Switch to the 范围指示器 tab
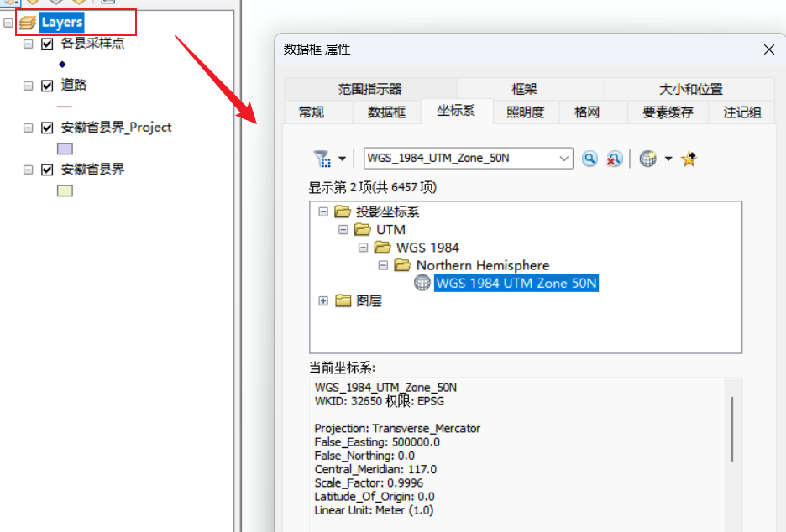This screenshot has width=786, height=532. point(370,89)
